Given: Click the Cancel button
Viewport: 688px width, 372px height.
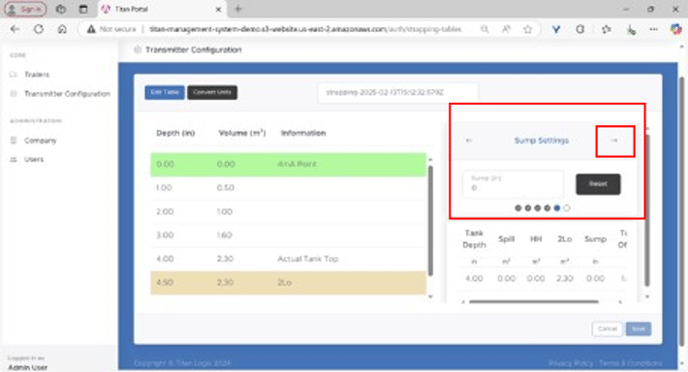Looking at the screenshot, I should tap(607, 329).
